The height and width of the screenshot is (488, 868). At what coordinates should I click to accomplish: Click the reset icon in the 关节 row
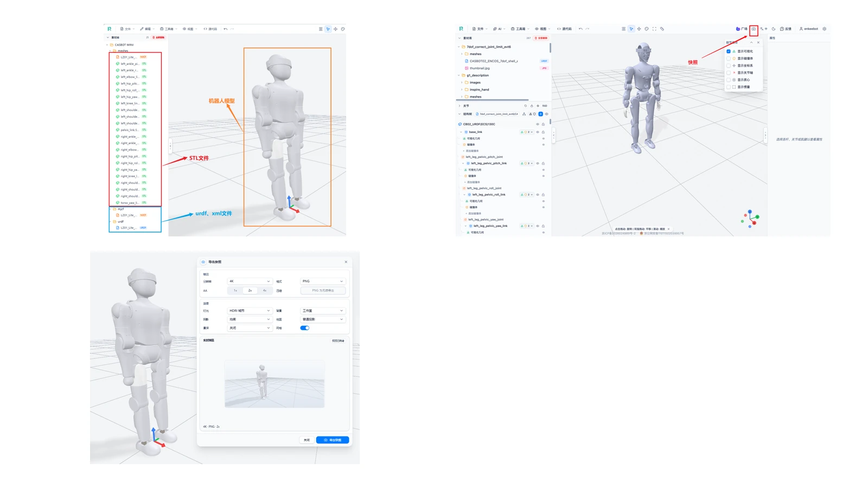(x=526, y=106)
